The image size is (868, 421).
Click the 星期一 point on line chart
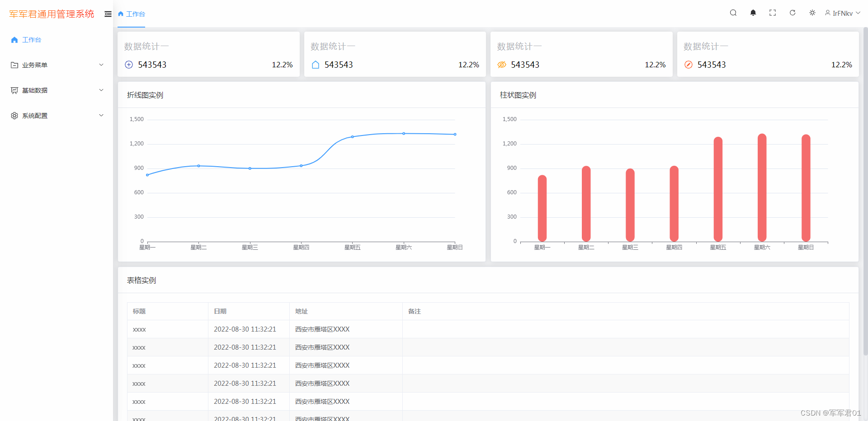[x=147, y=175]
